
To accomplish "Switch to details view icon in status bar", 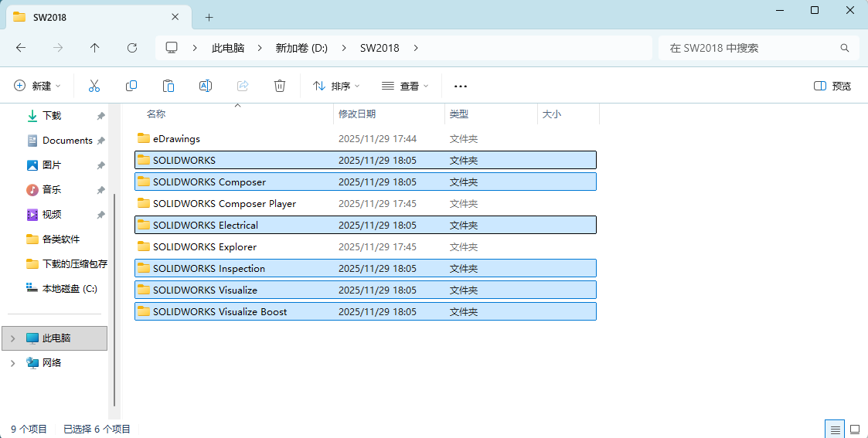I will coord(836,430).
